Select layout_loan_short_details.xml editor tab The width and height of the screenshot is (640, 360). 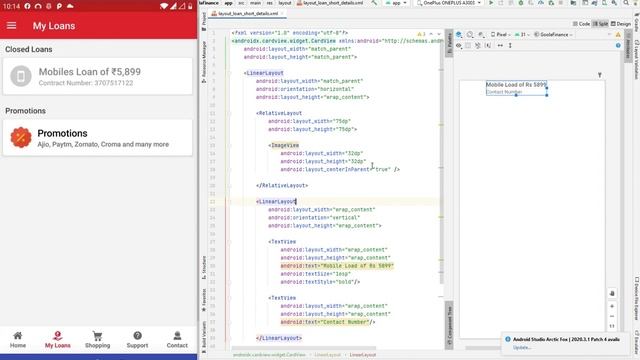pos(247,13)
